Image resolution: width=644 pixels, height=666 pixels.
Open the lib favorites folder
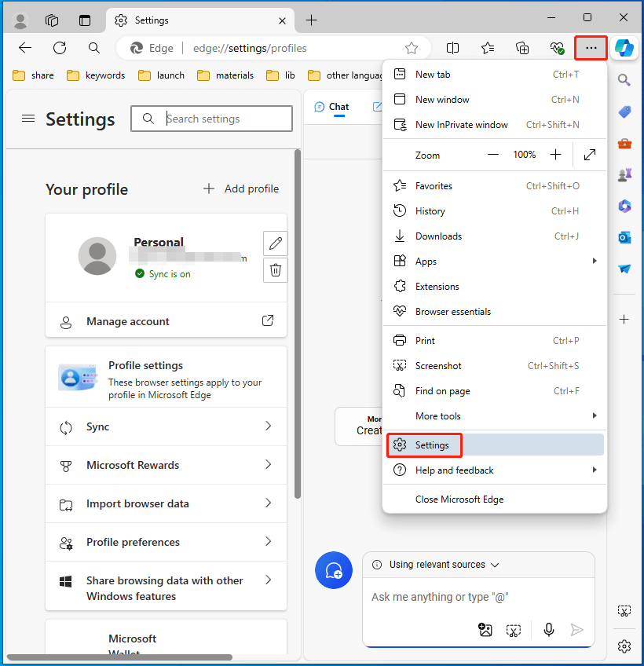point(280,75)
